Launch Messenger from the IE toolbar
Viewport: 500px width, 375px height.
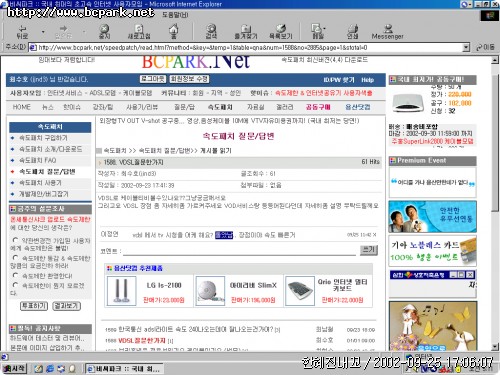tap(387, 32)
